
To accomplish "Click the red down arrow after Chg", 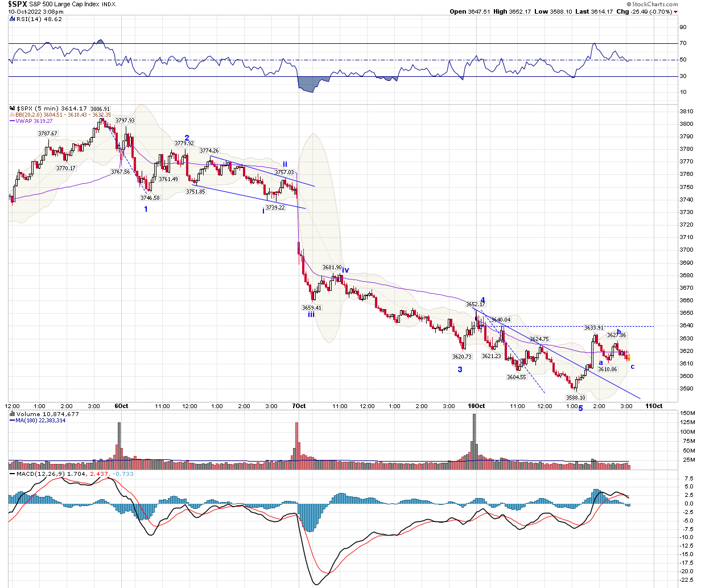I will click(675, 12).
